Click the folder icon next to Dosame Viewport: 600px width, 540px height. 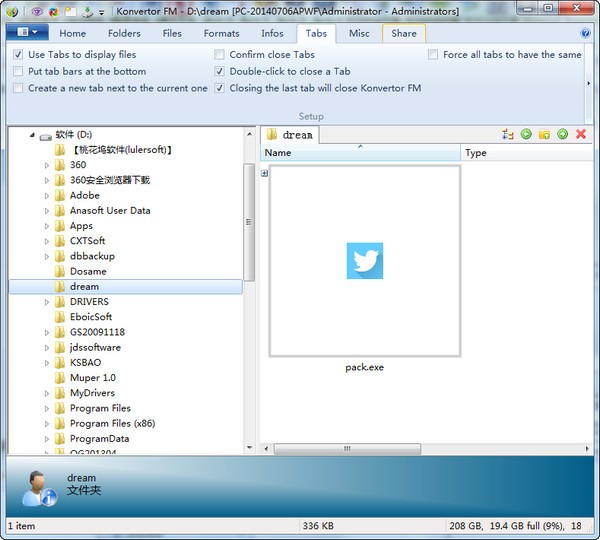60,271
